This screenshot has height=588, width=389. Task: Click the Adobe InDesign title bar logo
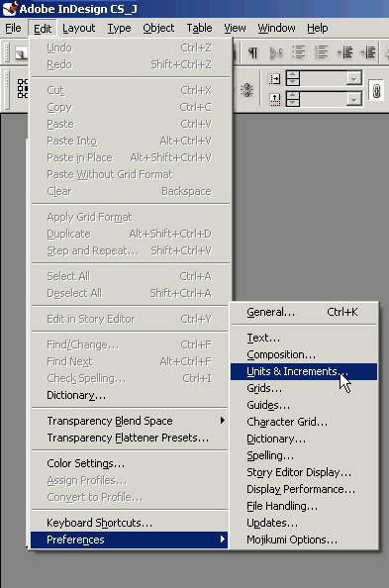10,8
